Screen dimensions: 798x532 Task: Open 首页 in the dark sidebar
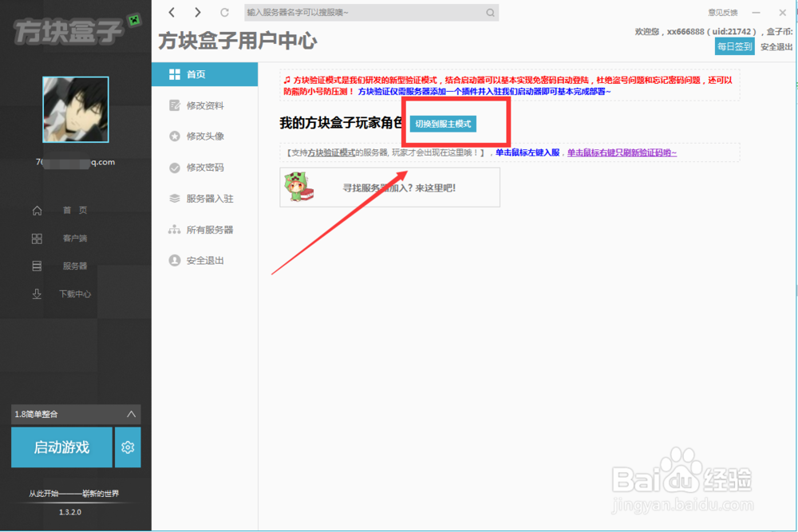(x=75, y=210)
